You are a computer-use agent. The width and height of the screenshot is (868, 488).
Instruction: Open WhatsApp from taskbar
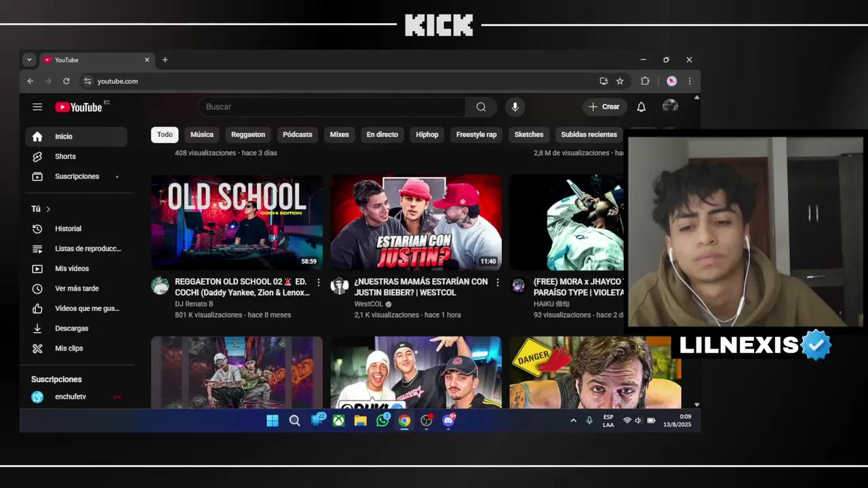(382, 421)
